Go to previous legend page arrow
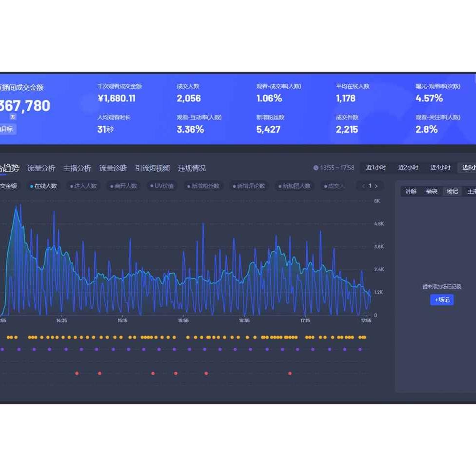Screen dimensions: 476x476 pos(363,186)
